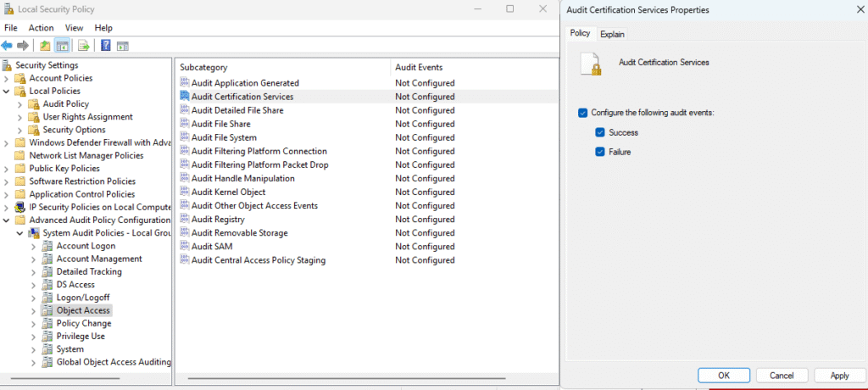Image resolution: width=868 pixels, height=390 pixels.
Task: Click the Up One Level folder icon
Action: point(45,46)
